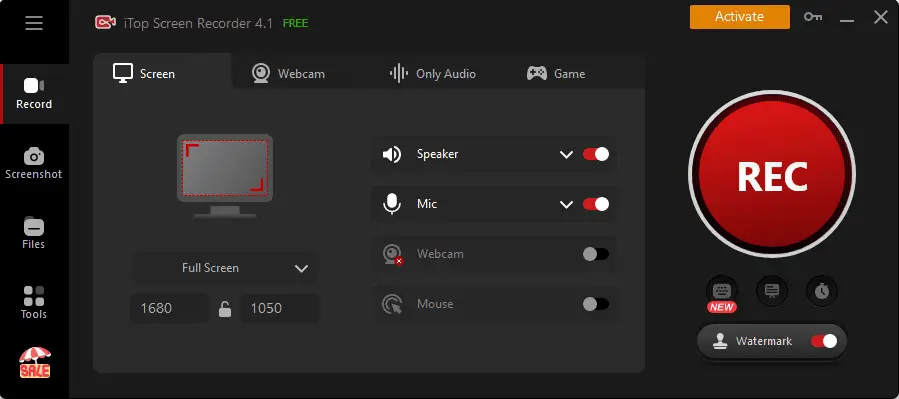Turn off the Mic toggle
The height and width of the screenshot is (399, 899).
click(596, 204)
